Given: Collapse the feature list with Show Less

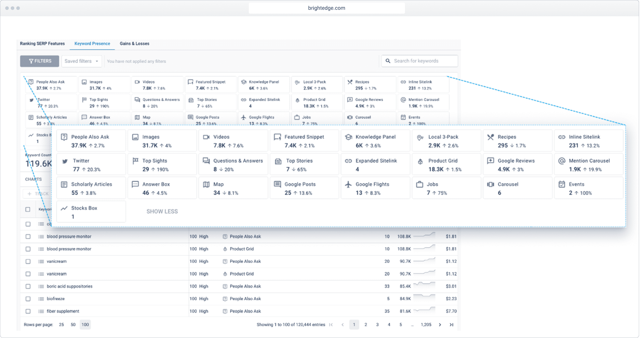Looking at the screenshot, I should (x=162, y=212).
